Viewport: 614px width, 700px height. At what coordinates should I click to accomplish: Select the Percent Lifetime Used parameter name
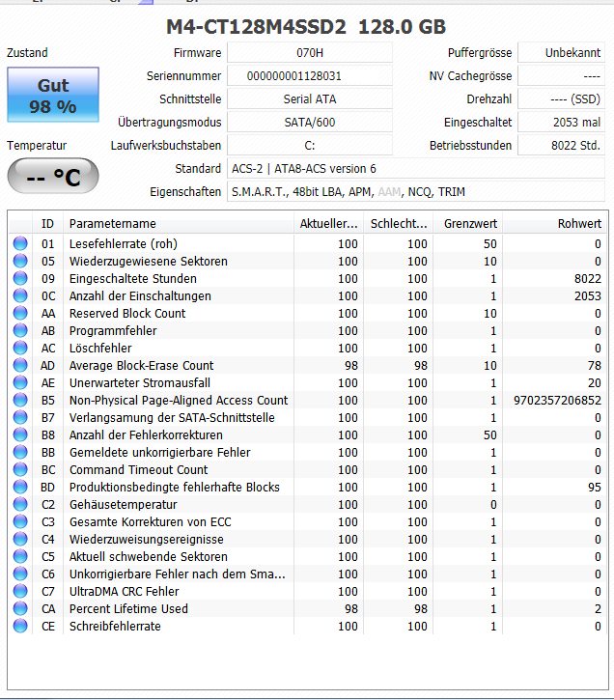click(x=128, y=609)
